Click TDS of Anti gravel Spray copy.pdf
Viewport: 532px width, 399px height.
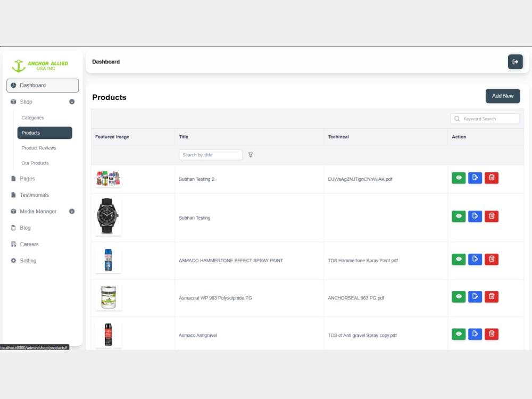pos(362,335)
